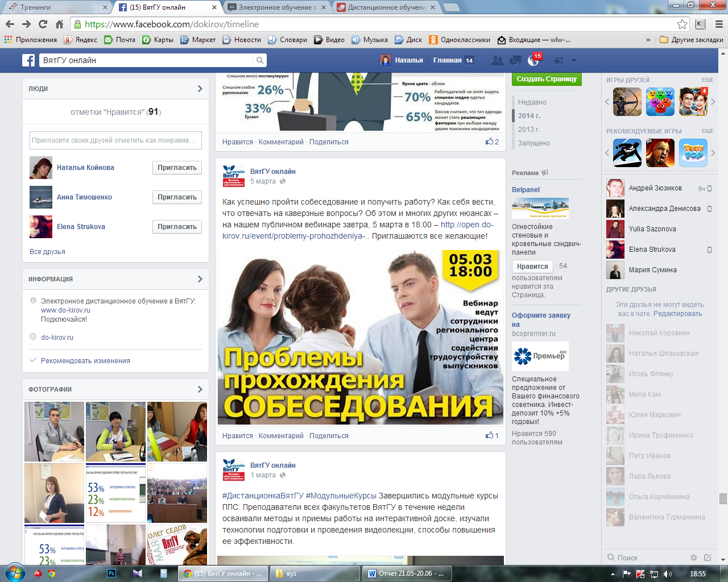The image size is (728, 582).
Task: Open Все друзья link
Action: tap(47, 252)
